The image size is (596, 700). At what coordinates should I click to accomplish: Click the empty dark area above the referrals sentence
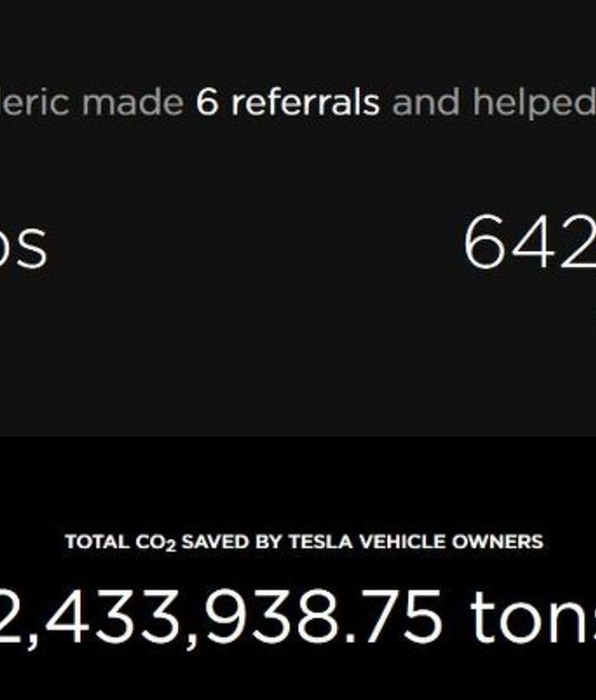[x=298, y=37]
